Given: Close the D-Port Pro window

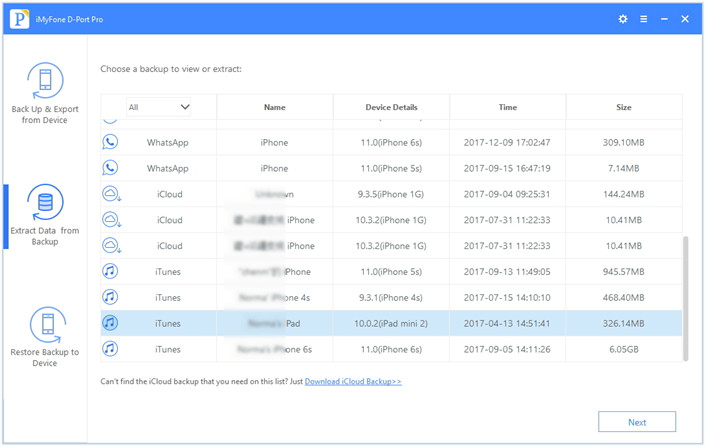Looking at the screenshot, I should pyautogui.click(x=685, y=19).
